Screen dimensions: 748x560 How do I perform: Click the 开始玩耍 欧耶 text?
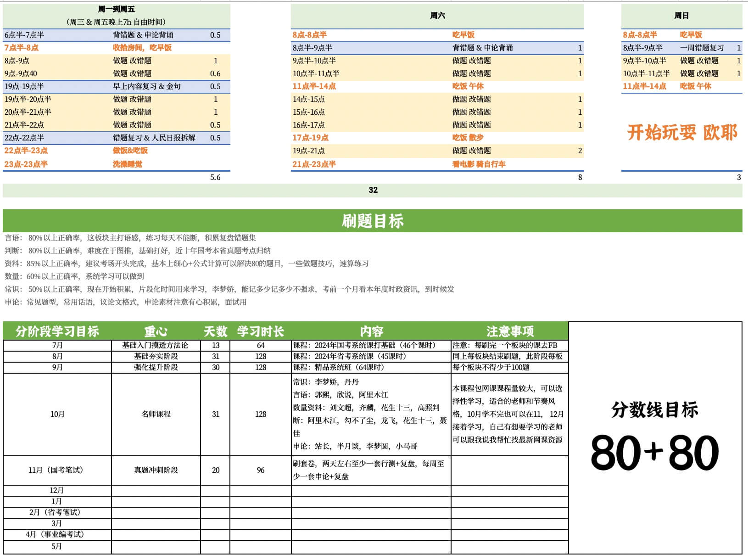click(682, 133)
